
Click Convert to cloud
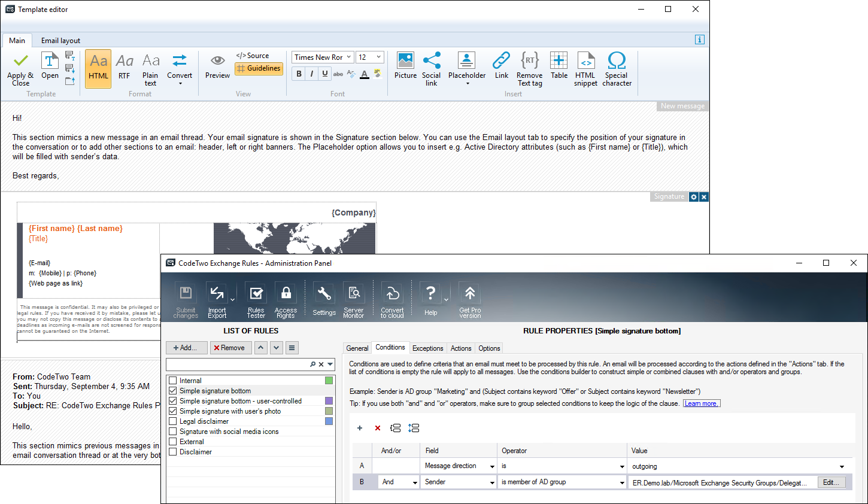coord(392,300)
